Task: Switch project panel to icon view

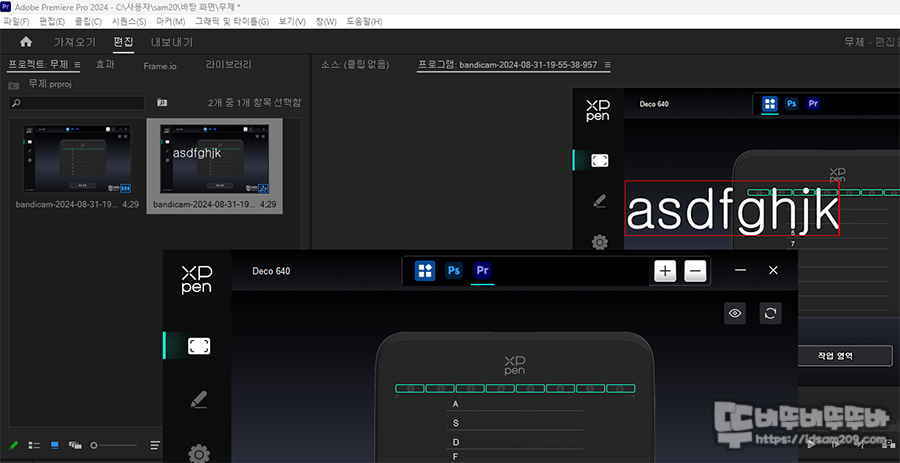Action: 55,445
